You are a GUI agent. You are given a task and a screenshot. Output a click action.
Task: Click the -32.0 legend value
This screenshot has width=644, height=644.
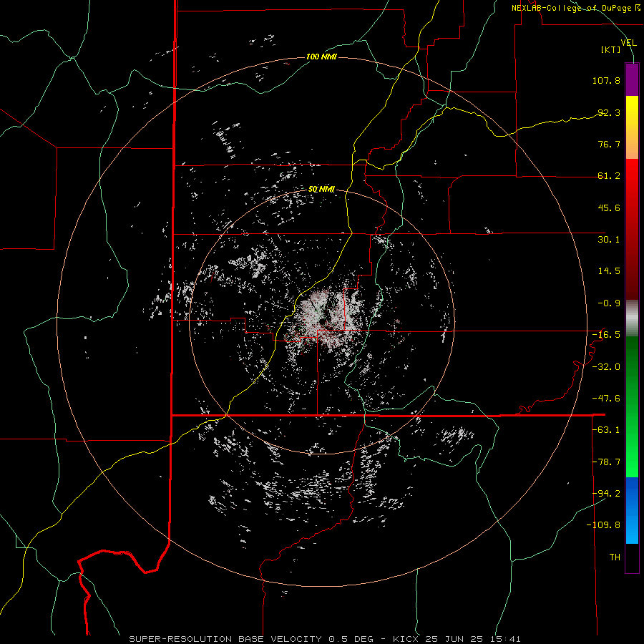click(606, 367)
